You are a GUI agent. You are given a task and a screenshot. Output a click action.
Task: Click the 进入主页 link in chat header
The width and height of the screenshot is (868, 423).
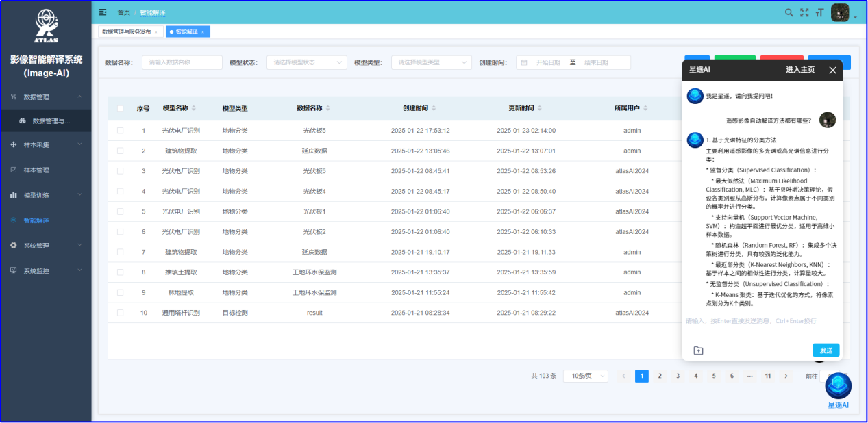pos(799,70)
